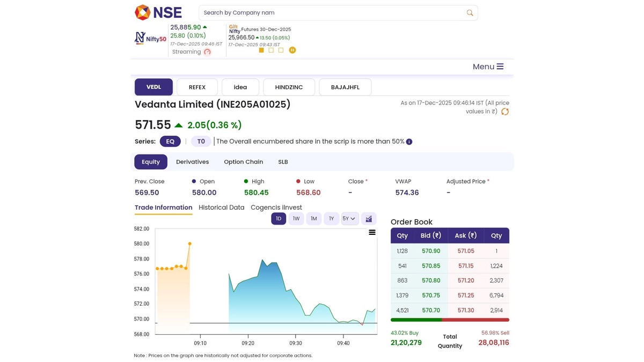Switch to the Option Chain tab
Viewport: 644px width, 362px height.
243,162
